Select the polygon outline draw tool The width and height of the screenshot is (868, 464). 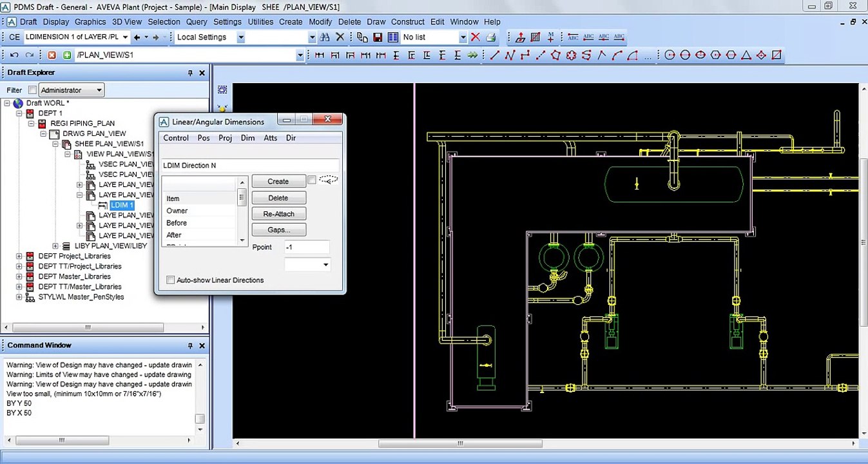555,55
